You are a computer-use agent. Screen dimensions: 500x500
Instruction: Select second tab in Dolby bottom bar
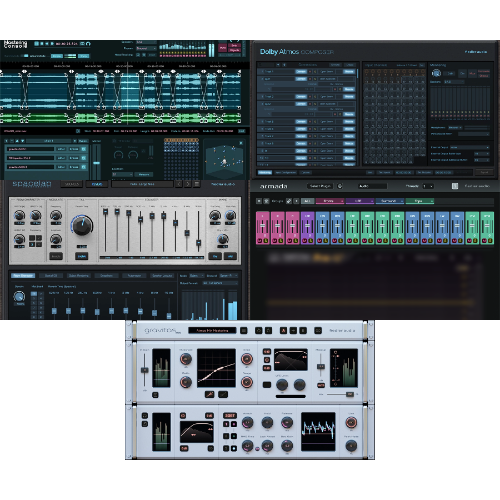(x=286, y=172)
